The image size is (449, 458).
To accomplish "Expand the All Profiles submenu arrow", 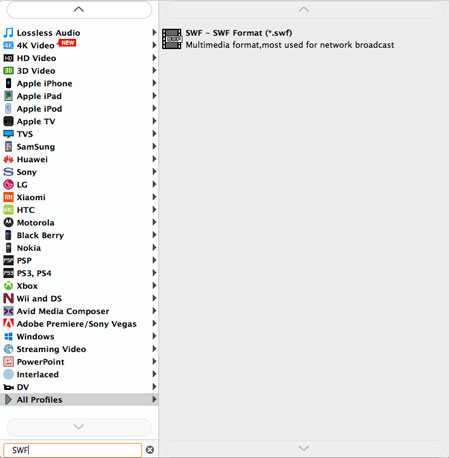I will pos(154,399).
